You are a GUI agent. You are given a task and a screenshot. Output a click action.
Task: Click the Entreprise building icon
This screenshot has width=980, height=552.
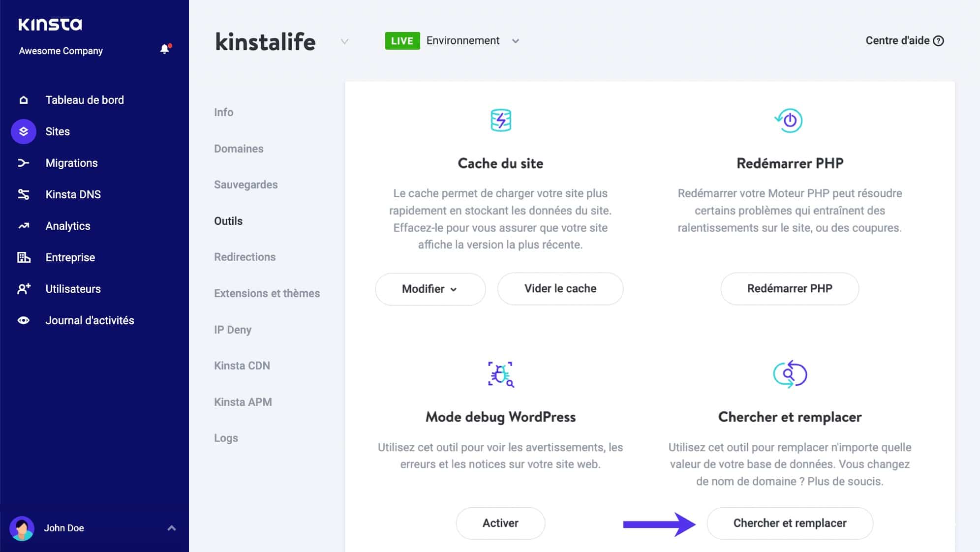[x=23, y=257]
